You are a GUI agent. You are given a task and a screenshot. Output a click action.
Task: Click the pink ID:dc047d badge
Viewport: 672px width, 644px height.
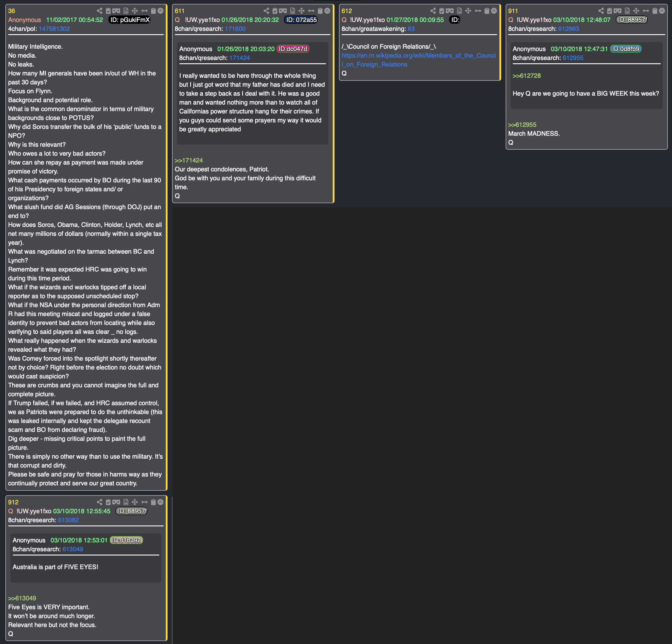point(293,49)
